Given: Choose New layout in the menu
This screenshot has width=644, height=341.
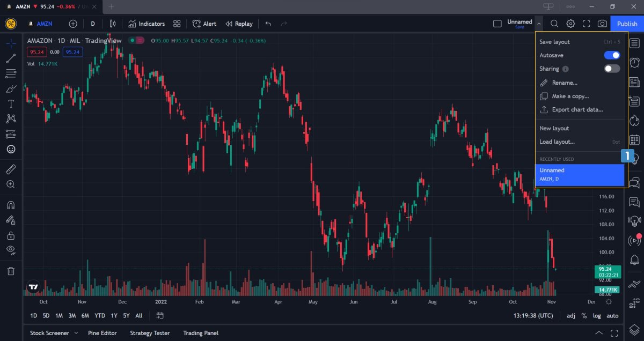Looking at the screenshot, I should pos(581,128).
